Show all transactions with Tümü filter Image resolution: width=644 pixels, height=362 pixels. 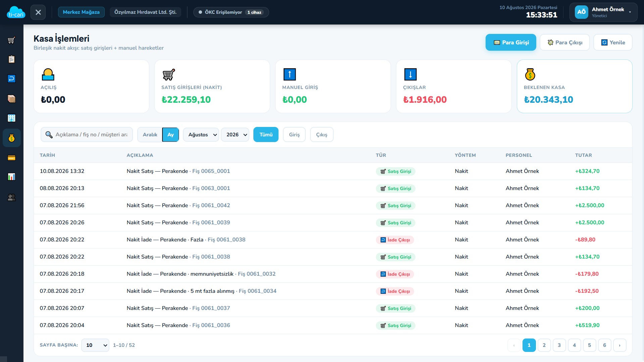[x=266, y=135]
